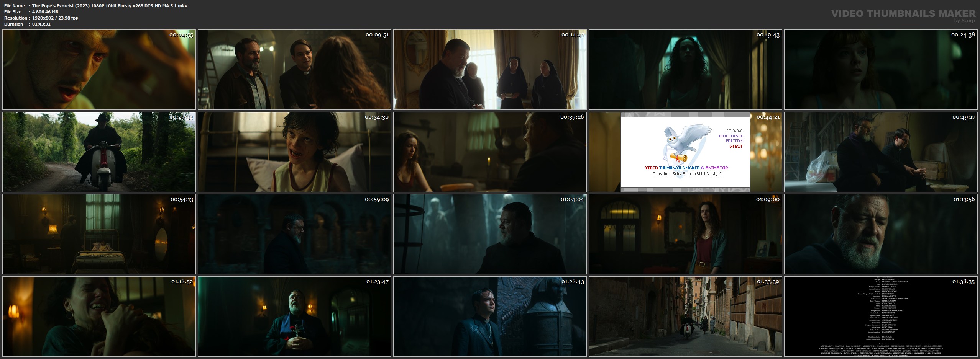Click the 00:09:51 thumbnail
Viewport: 980px width, 359px height.
pyautogui.click(x=294, y=70)
